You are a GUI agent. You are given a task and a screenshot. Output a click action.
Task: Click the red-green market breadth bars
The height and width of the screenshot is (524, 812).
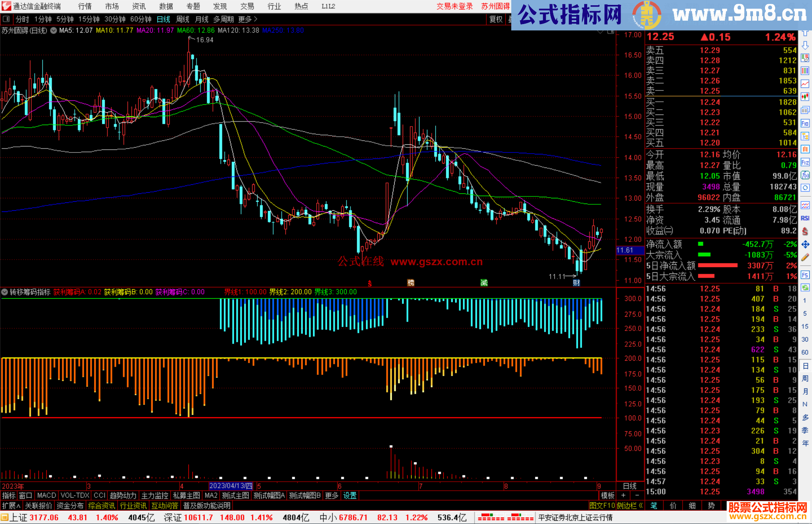point(506,517)
